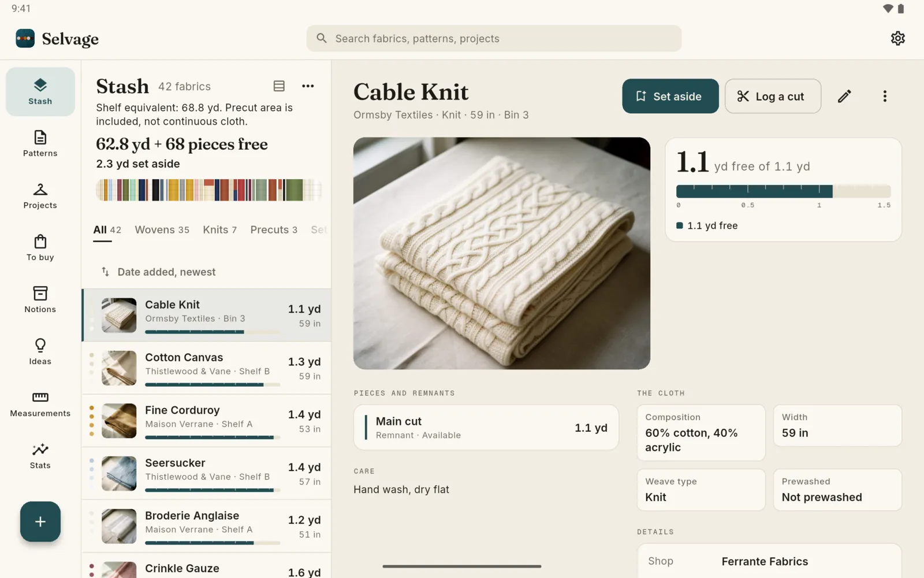This screenshot has width=924, height=578.
Task: Click the Prewashed status card
Action: (837, 490)
